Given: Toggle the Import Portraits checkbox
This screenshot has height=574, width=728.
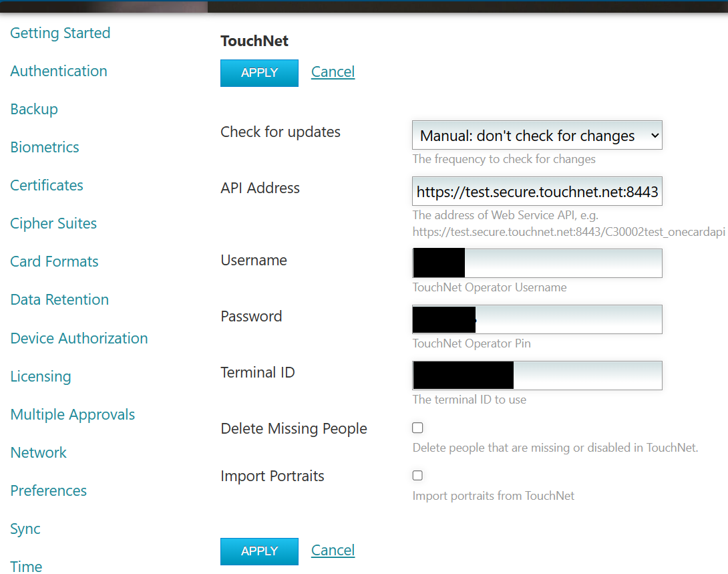Looking at the screenshot, I should click(417, 476).
